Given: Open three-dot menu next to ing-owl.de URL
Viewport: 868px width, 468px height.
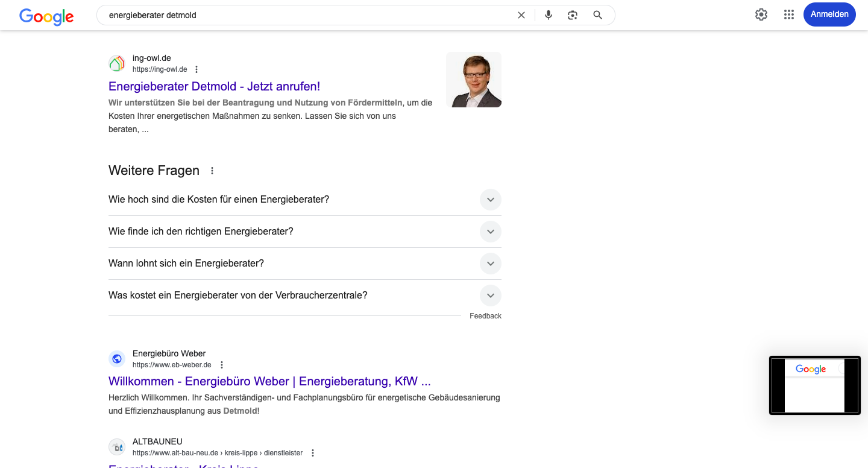Looking at the screenshot, I should click(x=197, y=69).
